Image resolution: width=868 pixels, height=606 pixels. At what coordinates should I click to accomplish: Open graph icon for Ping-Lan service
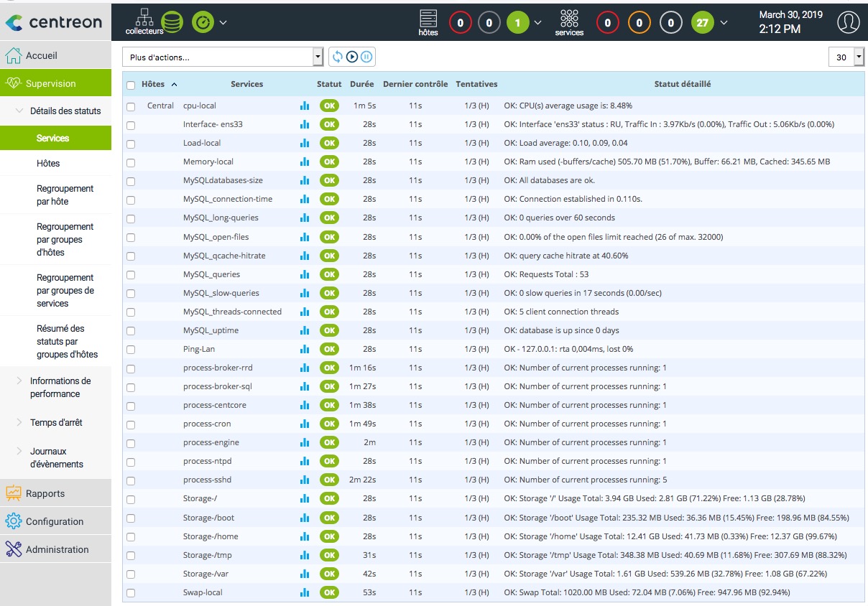tap(305, 349)
